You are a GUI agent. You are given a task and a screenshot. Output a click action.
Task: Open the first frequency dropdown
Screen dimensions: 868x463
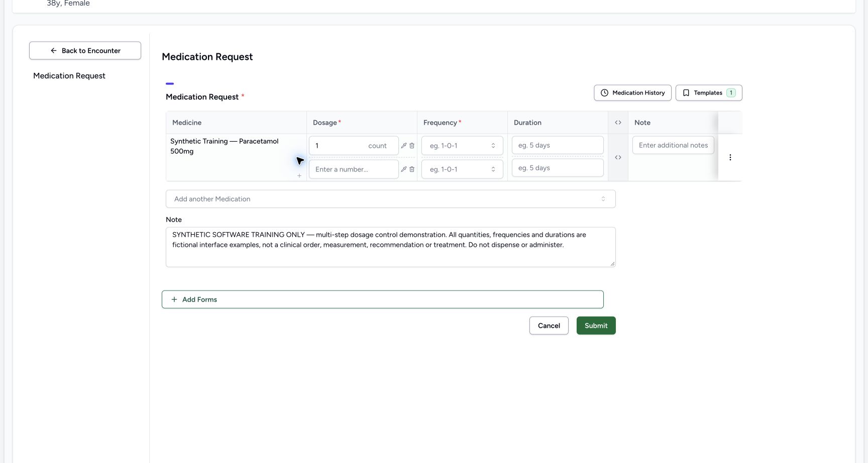coord(462,146)
